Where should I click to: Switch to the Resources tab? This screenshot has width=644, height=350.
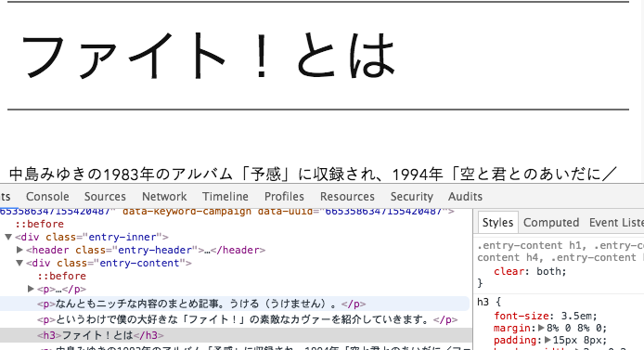click(347, 197)
